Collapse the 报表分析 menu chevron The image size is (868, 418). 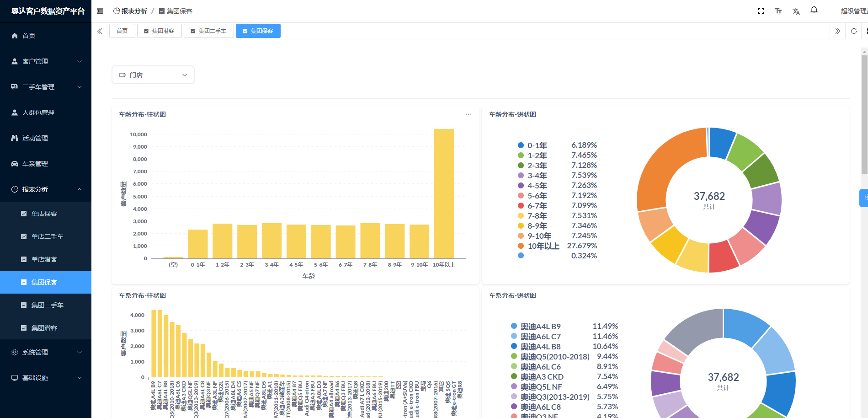point(80,189)
